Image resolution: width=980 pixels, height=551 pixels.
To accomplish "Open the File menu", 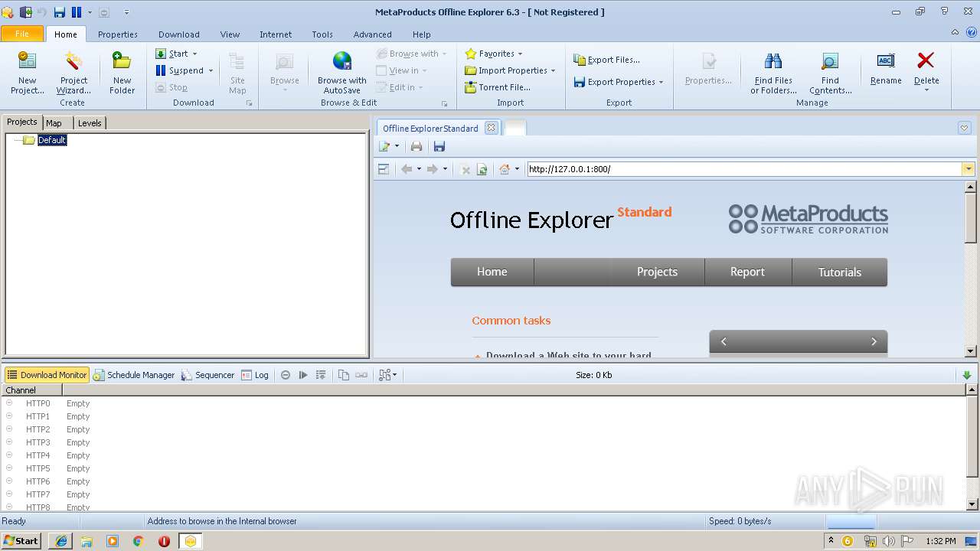I will click(22, 34).
